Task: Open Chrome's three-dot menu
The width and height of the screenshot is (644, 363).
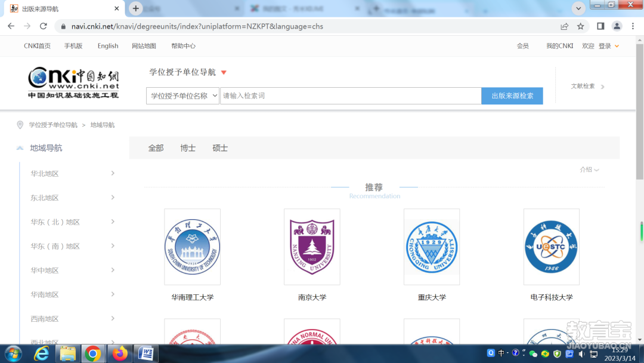Action: pyautogui.click(x=633, y=26)
